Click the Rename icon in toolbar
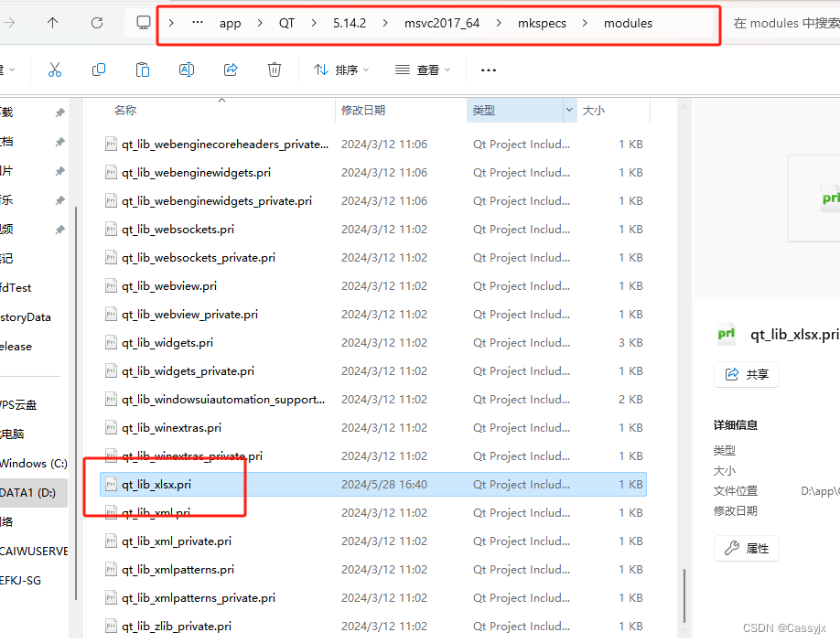Screen dimensions: 840x643 click(x=187, y=70)
